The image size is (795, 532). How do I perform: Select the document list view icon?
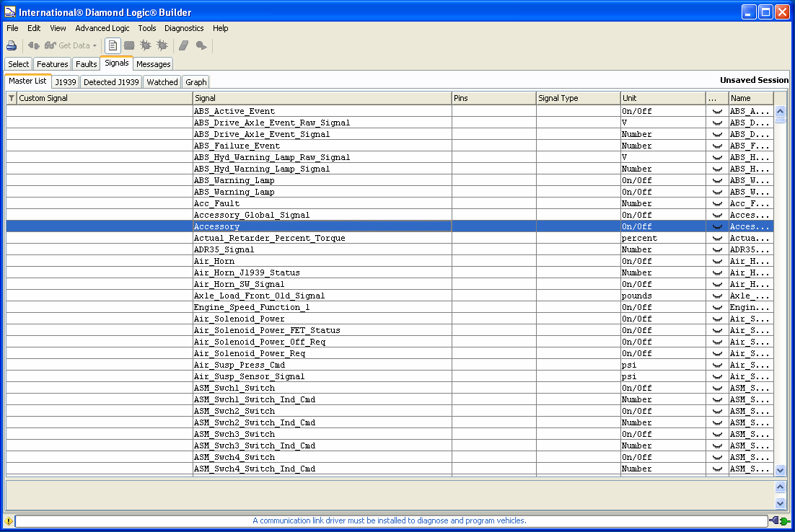pos(113,45)
